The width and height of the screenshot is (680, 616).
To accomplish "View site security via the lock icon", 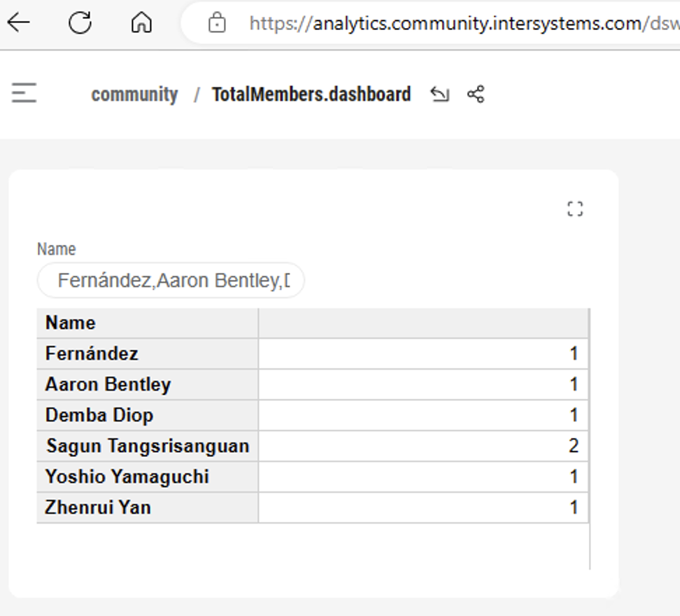I will (x=217, y=22).
